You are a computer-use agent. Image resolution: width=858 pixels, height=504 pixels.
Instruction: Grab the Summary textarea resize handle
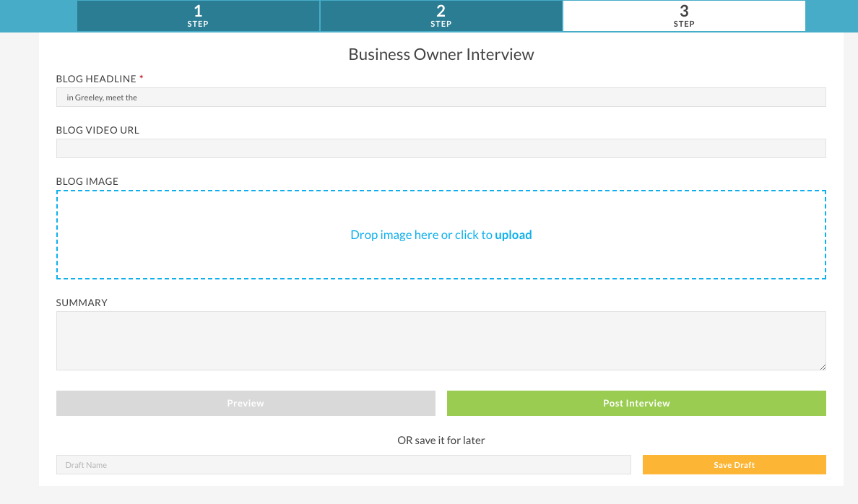coord(823,368)
